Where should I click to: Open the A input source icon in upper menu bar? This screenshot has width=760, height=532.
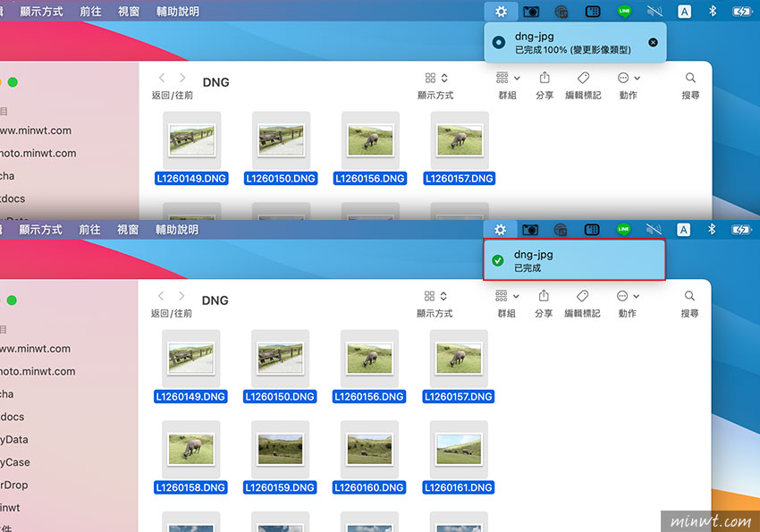pos(684,11)
